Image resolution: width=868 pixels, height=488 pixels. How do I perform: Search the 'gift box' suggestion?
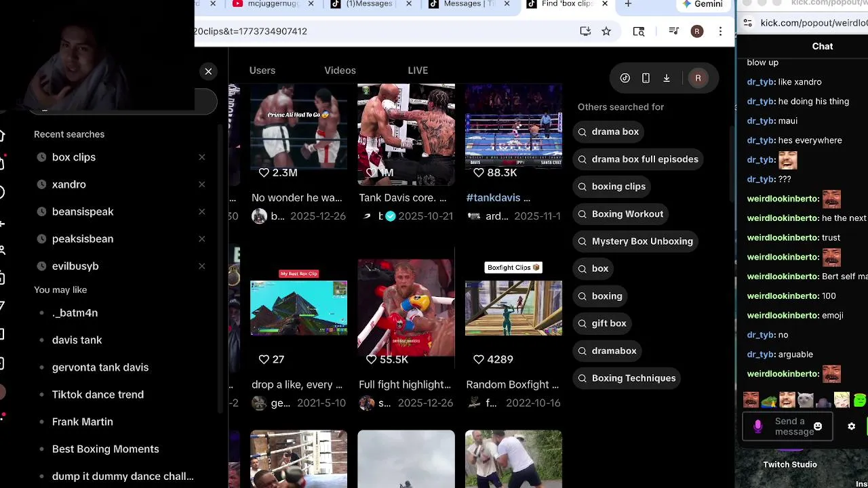pos(603,323)
